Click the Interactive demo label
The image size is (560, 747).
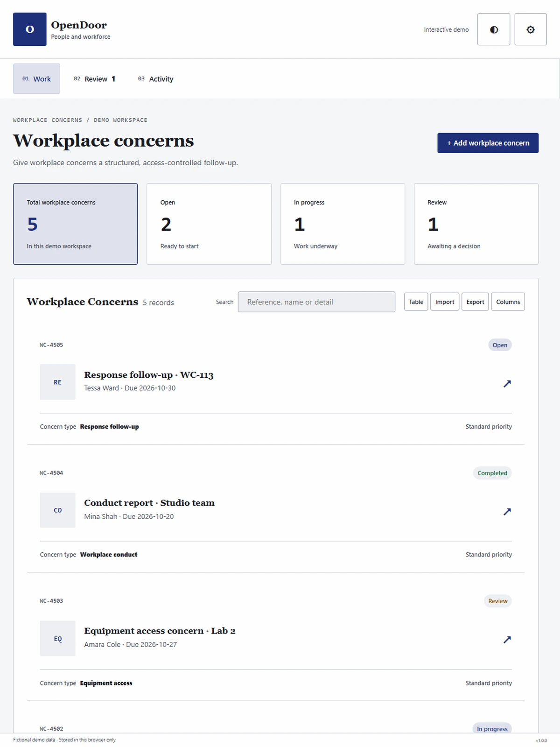[446, 29]
